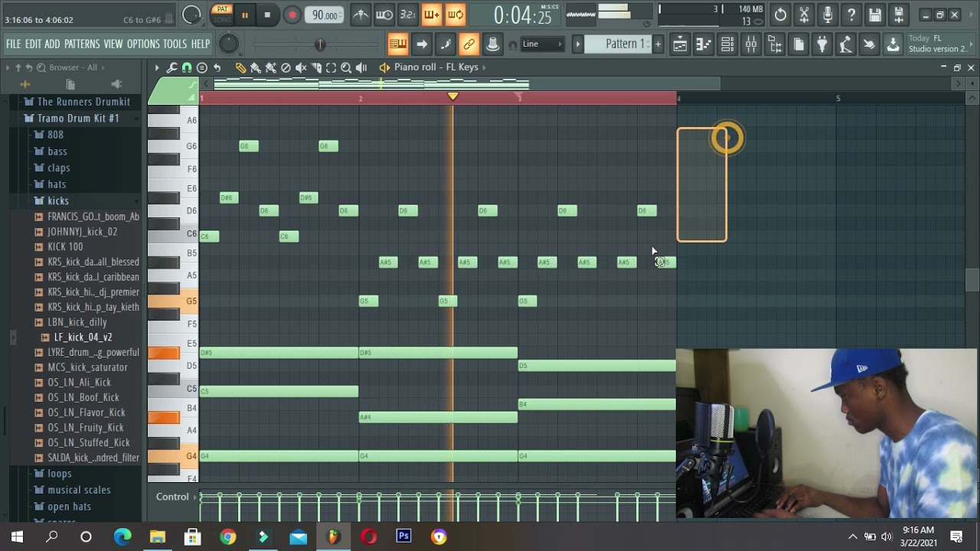
Task: Click the microphone one-click recording icon
Action: click(828, 15)
